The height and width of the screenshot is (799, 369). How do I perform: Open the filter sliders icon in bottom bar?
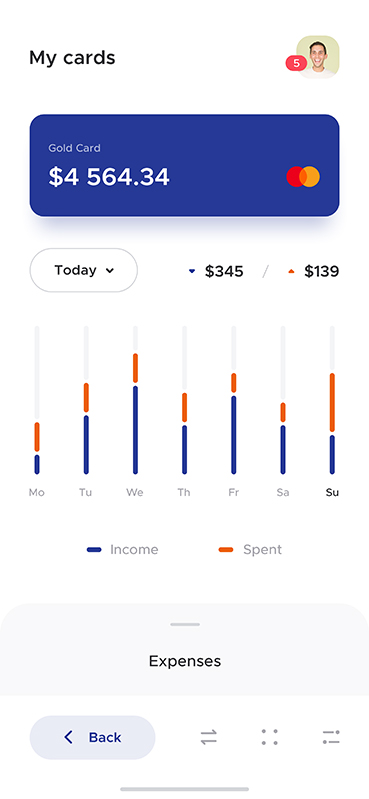click(331, 737)
